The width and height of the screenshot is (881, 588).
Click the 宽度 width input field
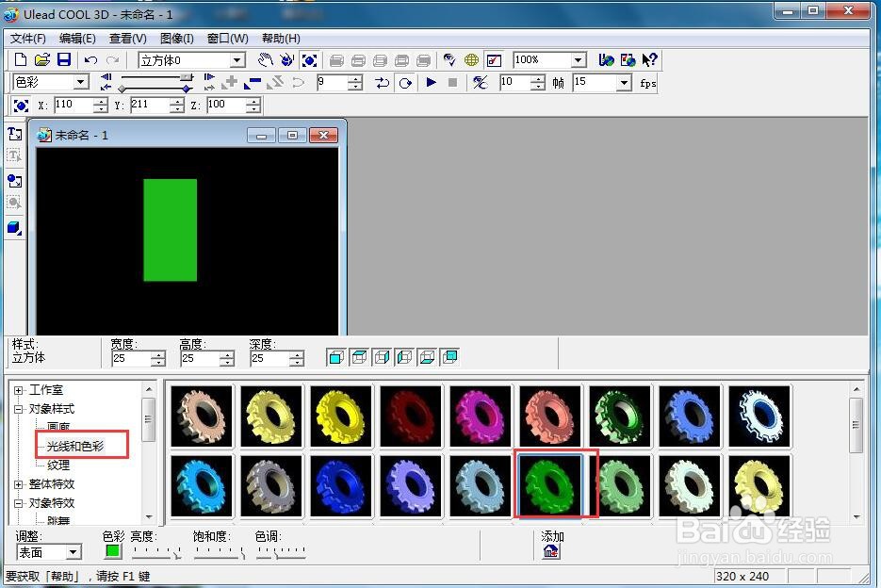pos(132,359)
